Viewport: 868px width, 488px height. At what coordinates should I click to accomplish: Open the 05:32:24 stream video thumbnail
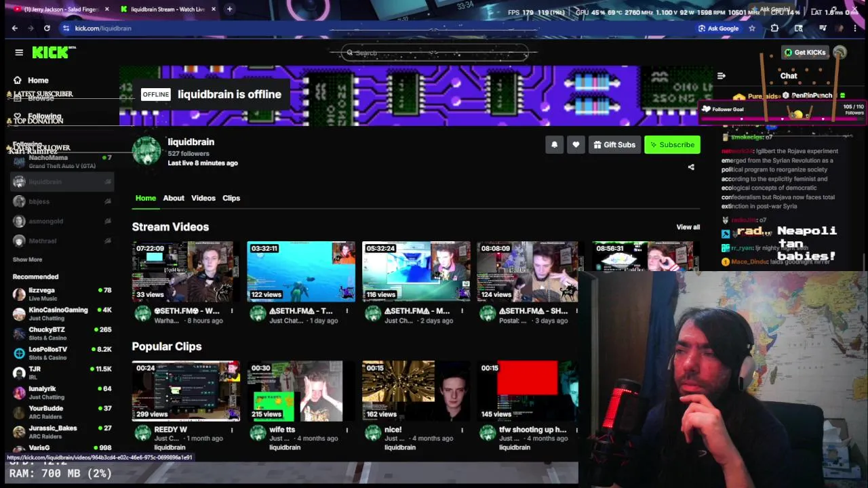pos(416,271)
